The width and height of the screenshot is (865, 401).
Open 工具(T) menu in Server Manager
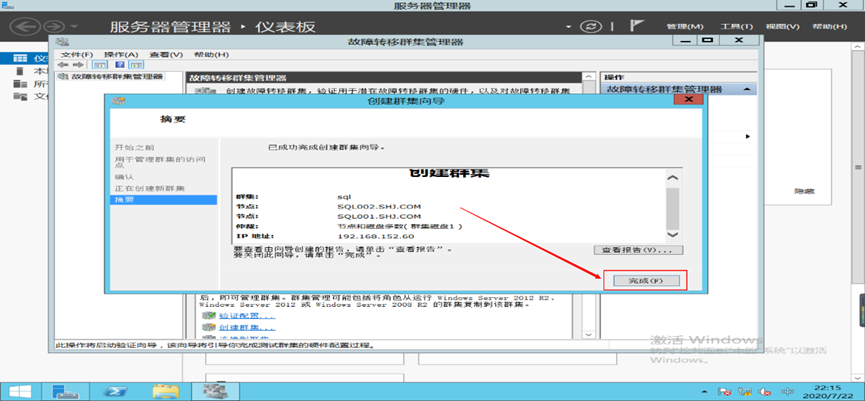736,26
